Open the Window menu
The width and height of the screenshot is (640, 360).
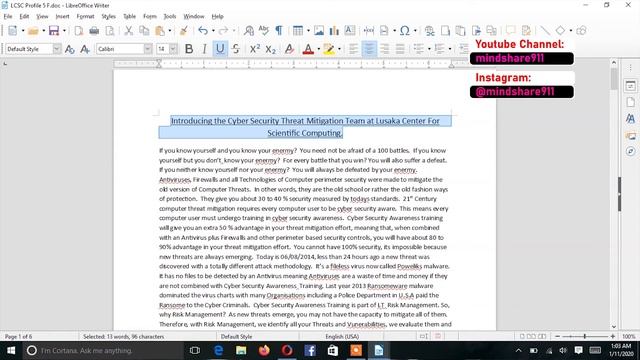point(193,16)
